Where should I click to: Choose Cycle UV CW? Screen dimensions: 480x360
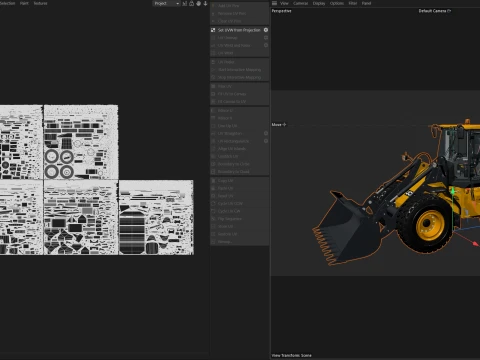click(239, 211)
